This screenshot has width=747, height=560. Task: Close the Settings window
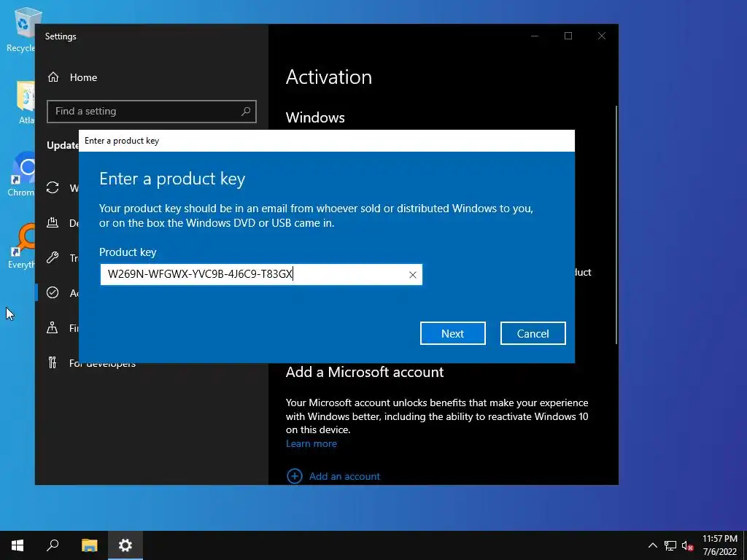coord(602,36)
